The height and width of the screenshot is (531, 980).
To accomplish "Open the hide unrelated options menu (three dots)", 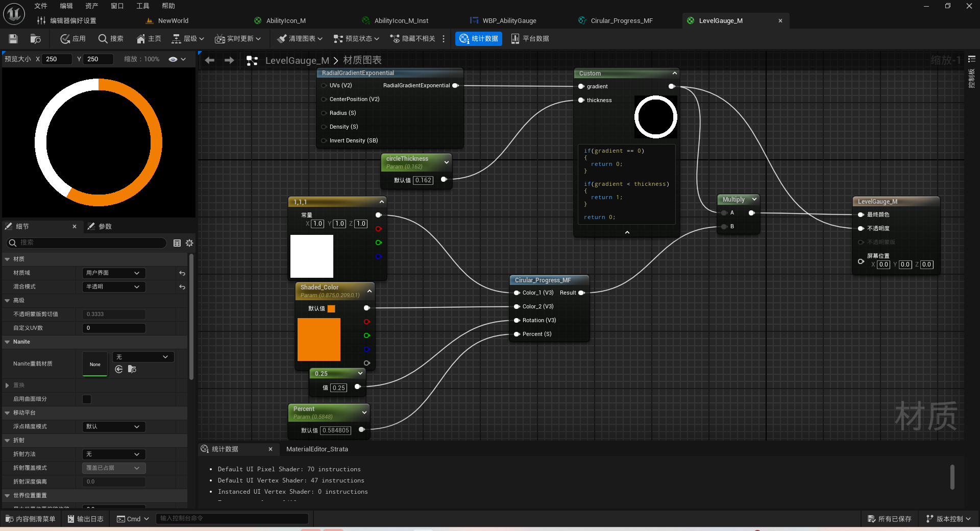I will 444,39.
